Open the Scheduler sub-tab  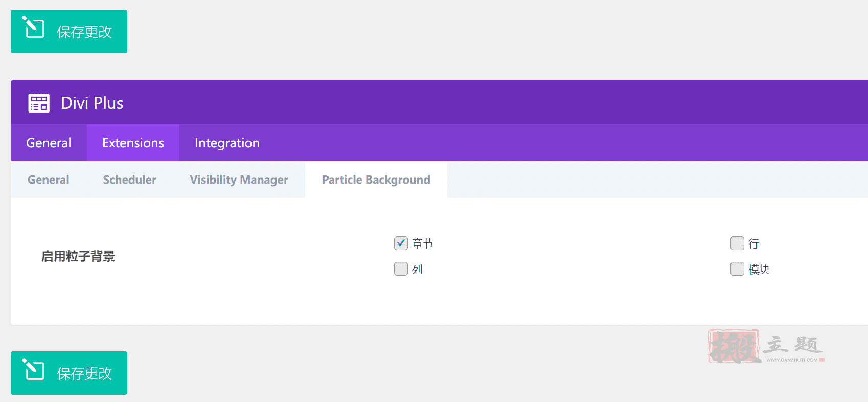tap(130, 180)
